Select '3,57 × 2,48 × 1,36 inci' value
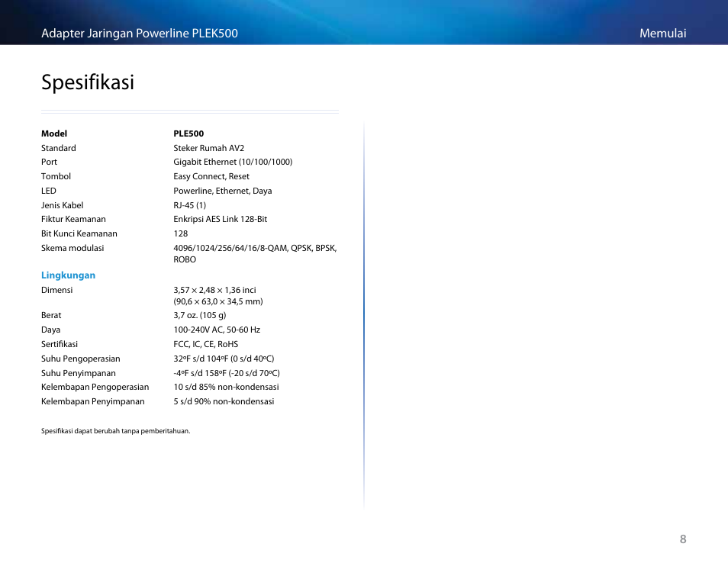The image size is (728, 563). point(214,290)
